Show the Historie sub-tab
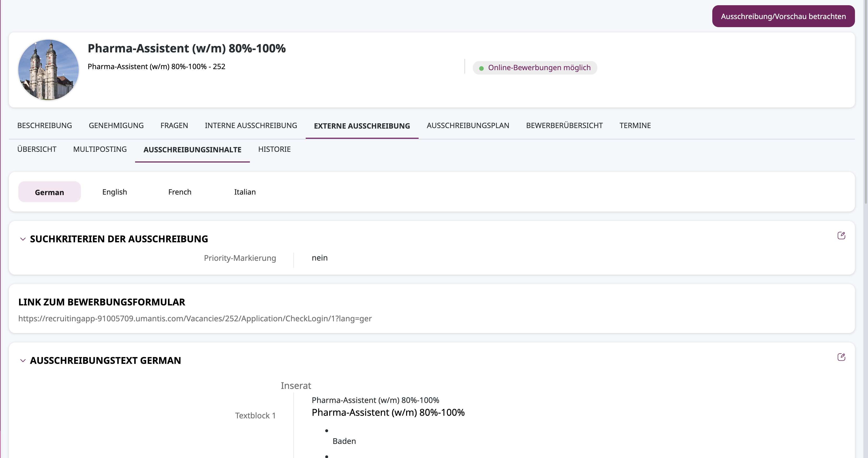868x458 pixels. 274,149
